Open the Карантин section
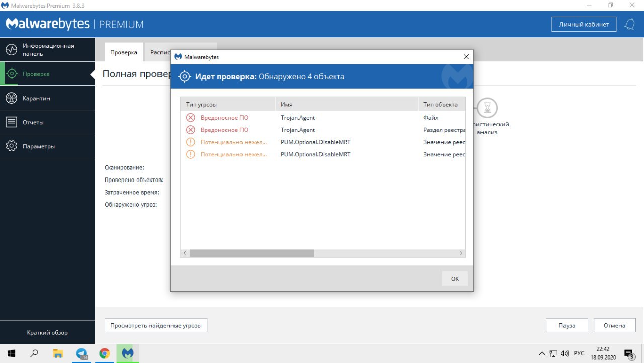The width and height of the screenshot is (644, 363). click(x=47, y=98)
